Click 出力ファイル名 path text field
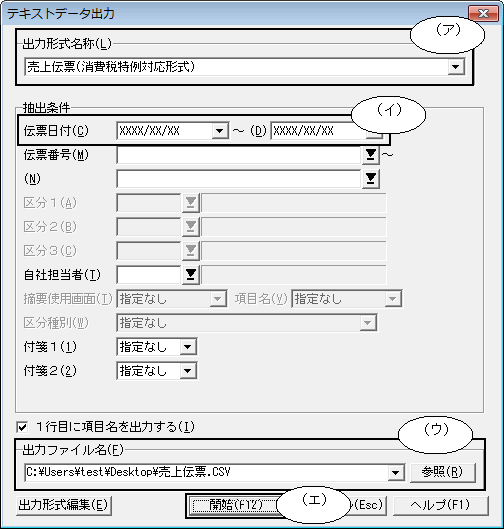504x529 pixels. 206,472
